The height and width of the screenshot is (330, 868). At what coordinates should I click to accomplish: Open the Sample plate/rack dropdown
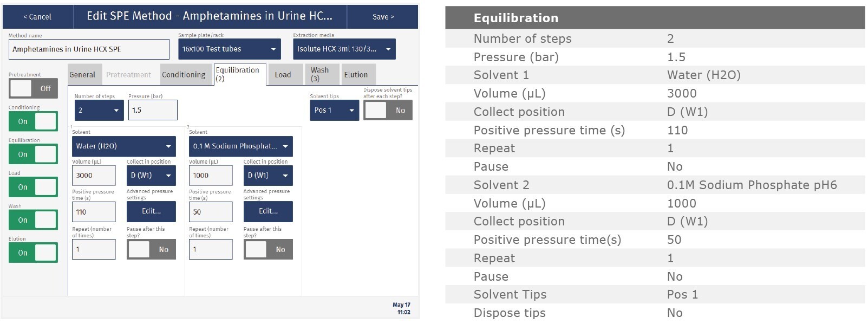tap(229, 49)
